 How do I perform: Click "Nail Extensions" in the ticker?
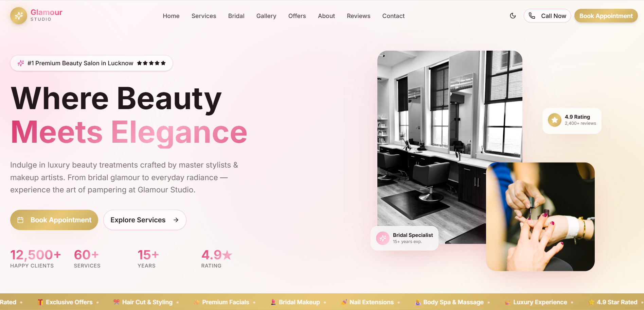tap(372, 302)
